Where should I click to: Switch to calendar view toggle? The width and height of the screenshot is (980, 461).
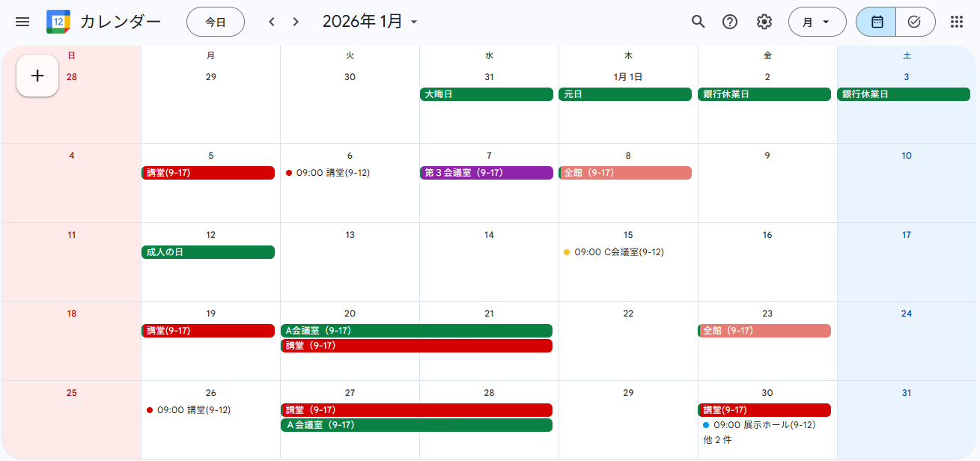[877, 22]
